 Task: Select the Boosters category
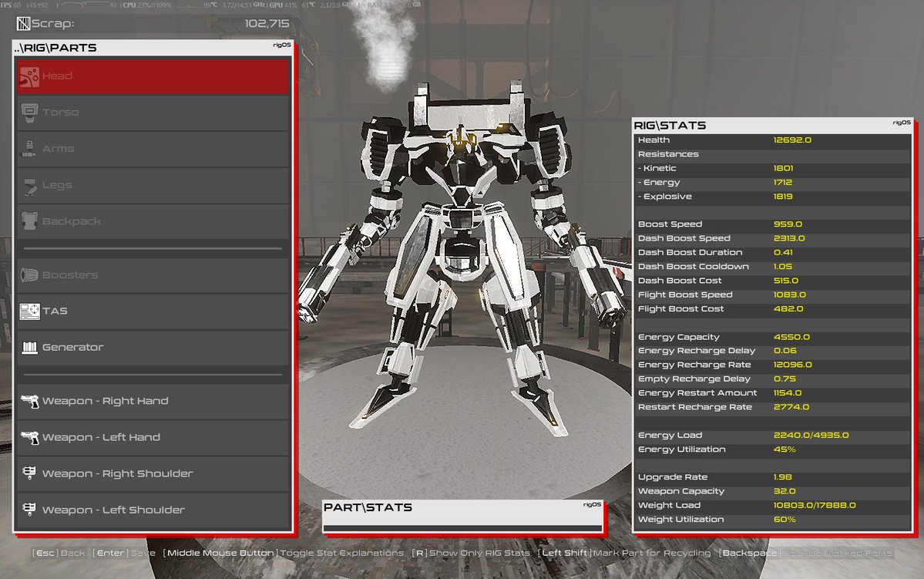tap(153, 274)
